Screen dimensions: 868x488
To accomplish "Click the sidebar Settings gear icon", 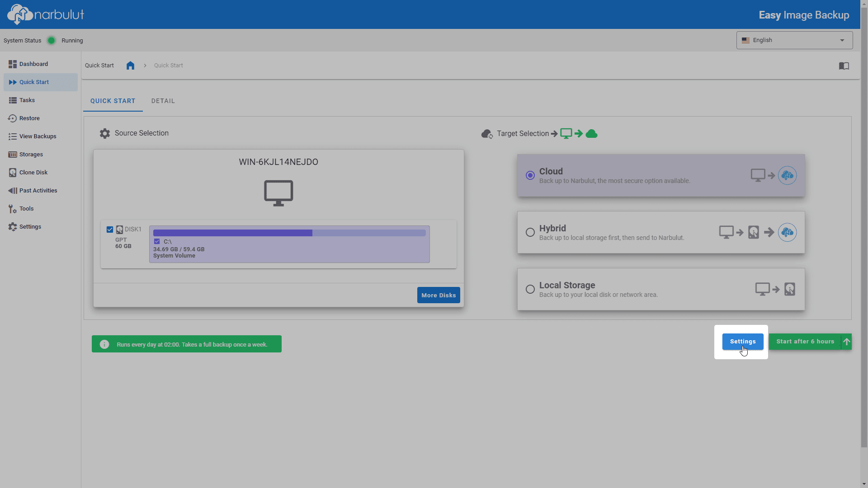I will point(13,227).
